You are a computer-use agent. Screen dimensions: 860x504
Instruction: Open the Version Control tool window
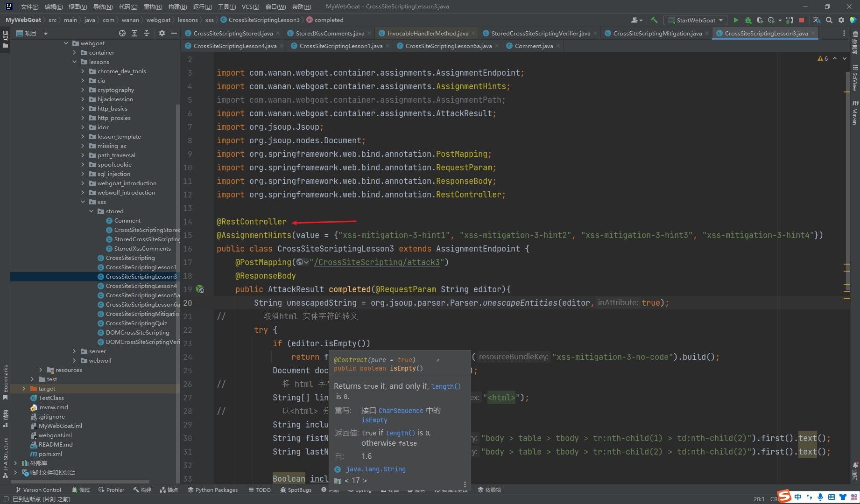[x=38, y=490]
